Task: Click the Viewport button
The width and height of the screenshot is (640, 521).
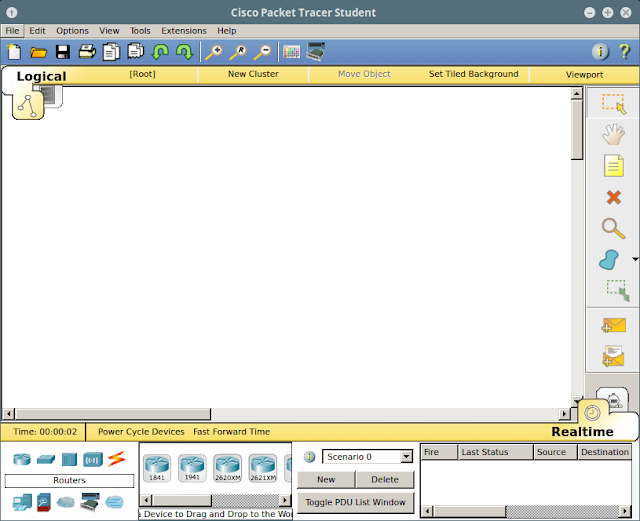Action: click(584, 74)
